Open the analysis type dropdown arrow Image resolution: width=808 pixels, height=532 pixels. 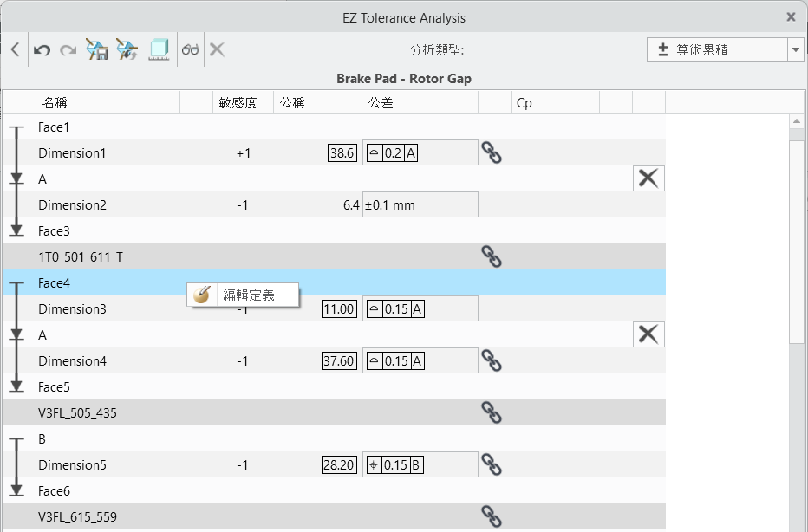[x=796, y=50]
